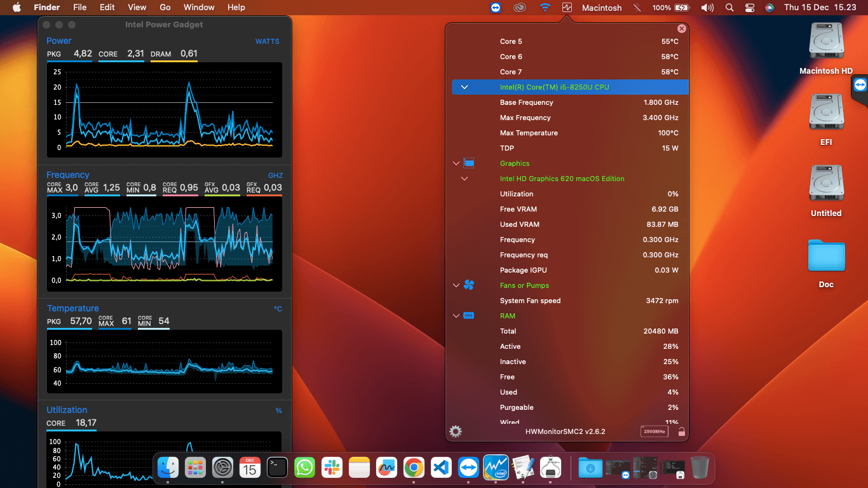Click the HWMonitorSMC2 graph menu bar icon

[x=567, y=8]
